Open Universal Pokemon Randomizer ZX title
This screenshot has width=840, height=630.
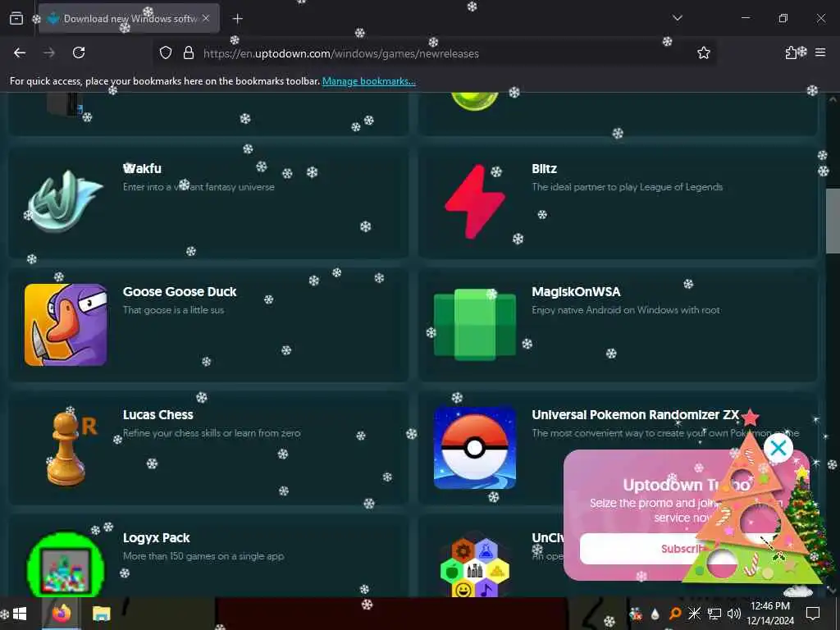[x=636, y=415]
